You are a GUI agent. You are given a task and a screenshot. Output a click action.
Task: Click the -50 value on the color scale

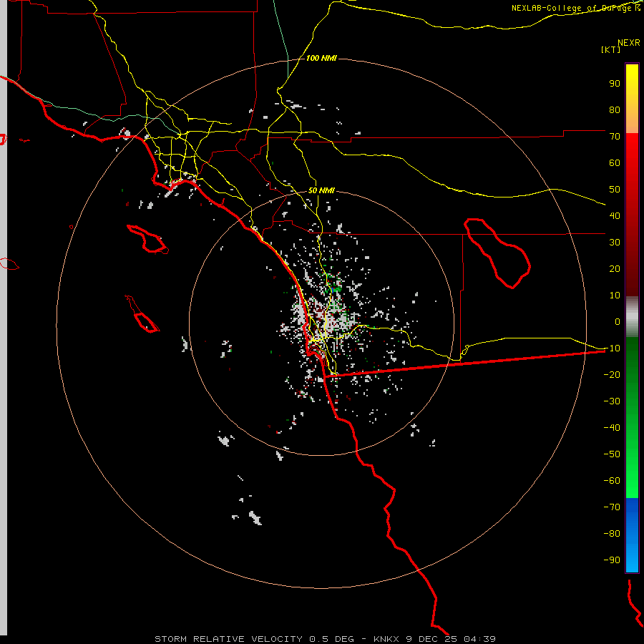click(x=612, y=454)
